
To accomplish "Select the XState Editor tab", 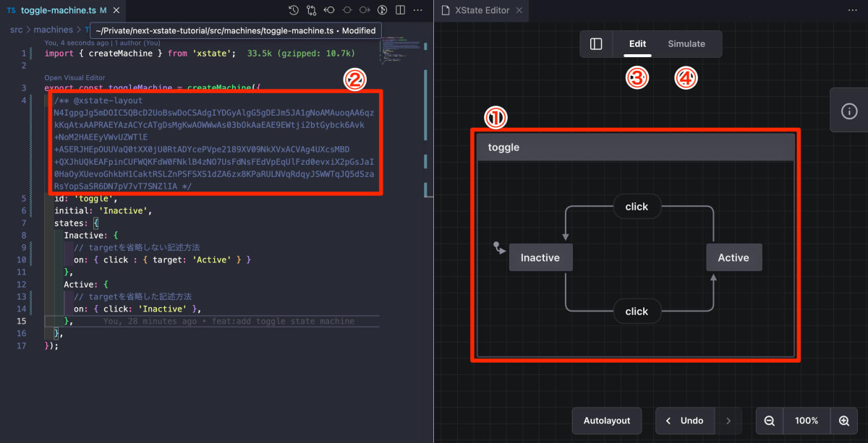I will 482,10.
